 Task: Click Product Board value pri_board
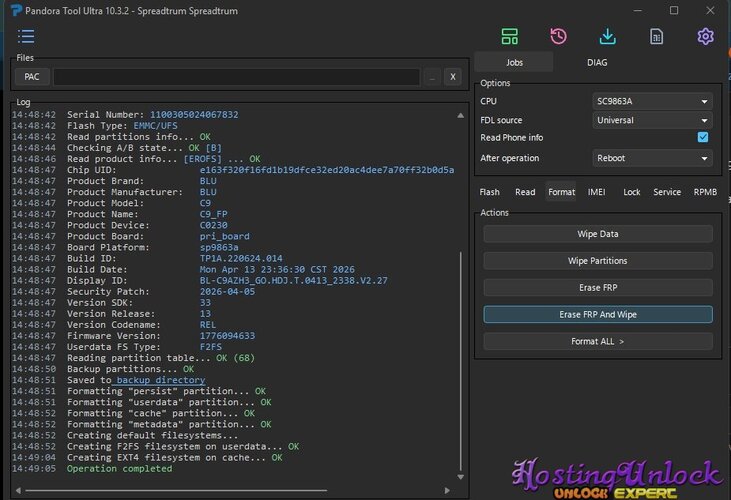(x=225, y=236)
